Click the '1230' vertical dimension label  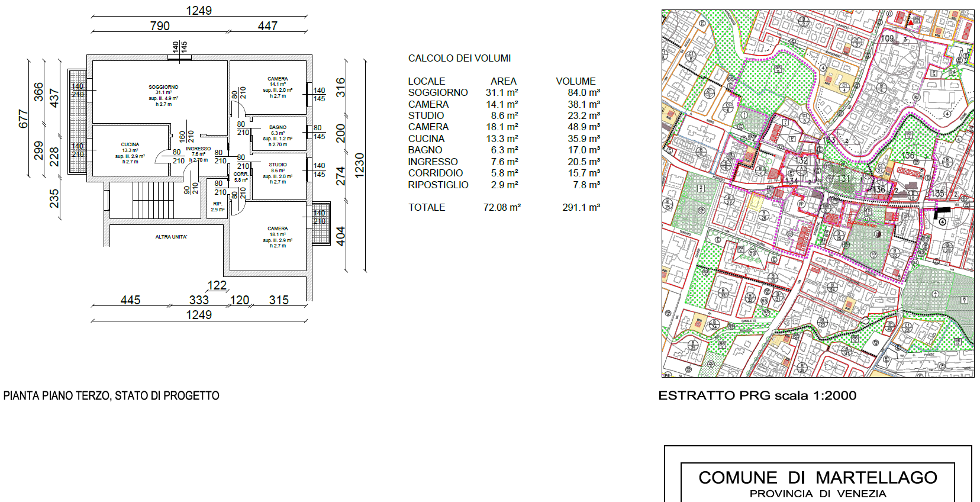[x=359, y=165]
